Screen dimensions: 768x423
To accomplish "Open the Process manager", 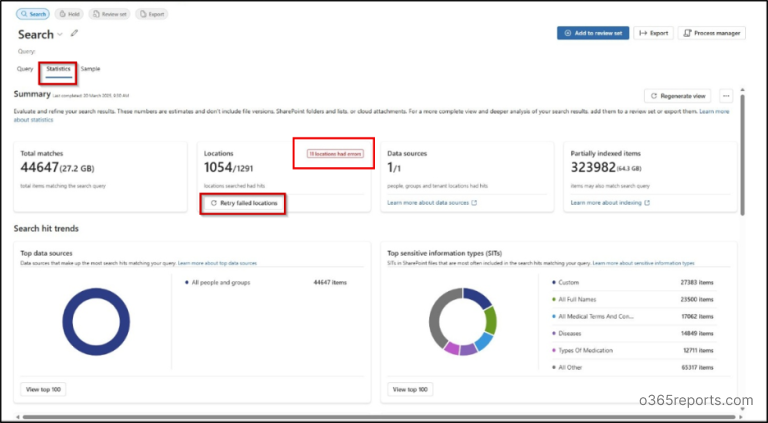I will (x=712, y=33).
